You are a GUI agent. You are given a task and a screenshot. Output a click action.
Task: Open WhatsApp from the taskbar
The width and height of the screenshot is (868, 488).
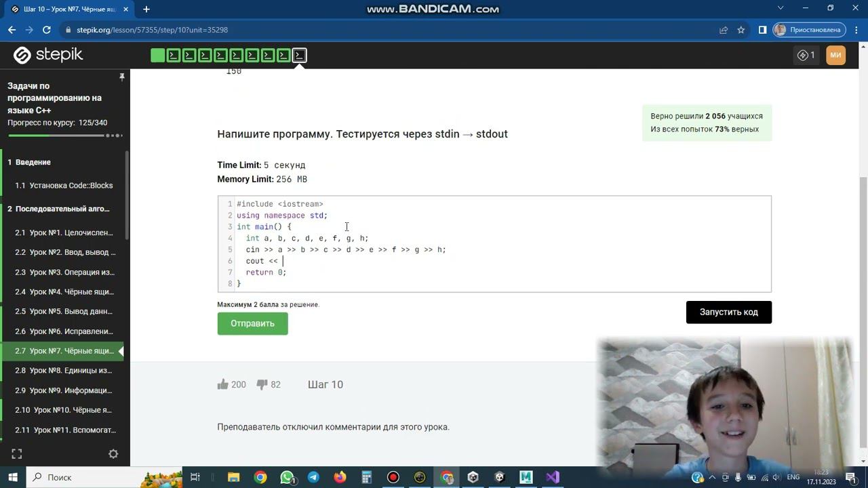coord(287,477)
